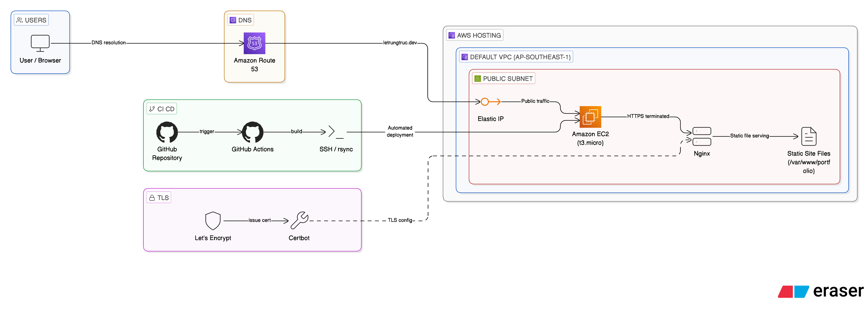
Task: Select the DNS group label
Action: coord(240,20)
